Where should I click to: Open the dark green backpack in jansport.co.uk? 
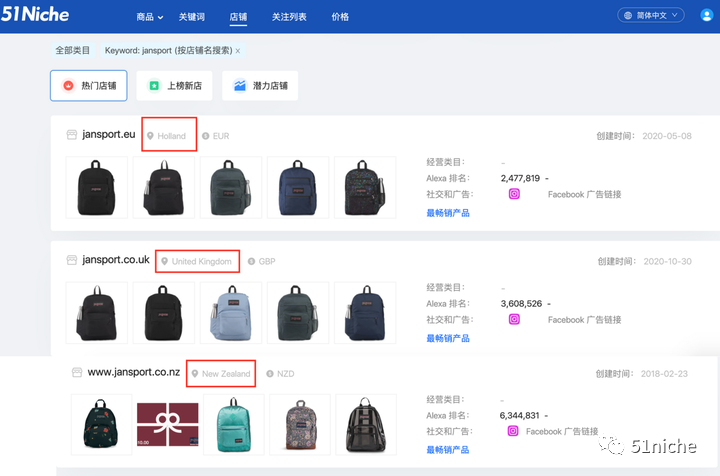pyautogui.click(x=298, y=313)
